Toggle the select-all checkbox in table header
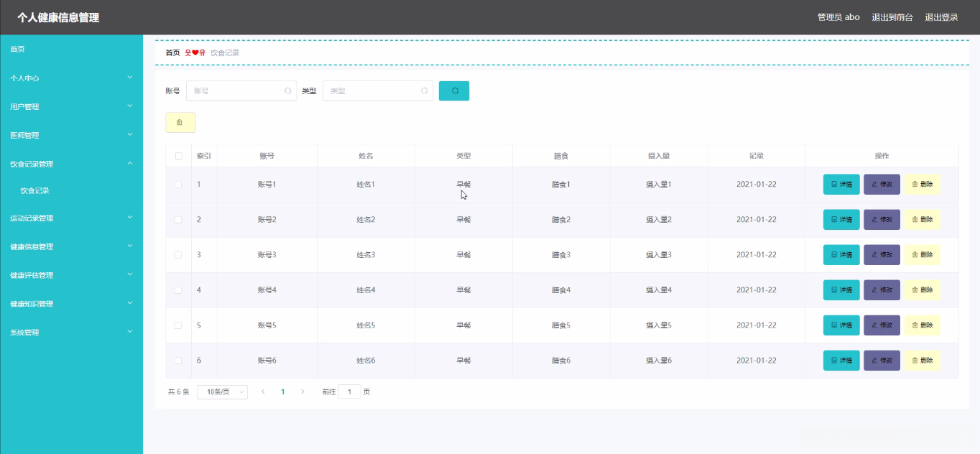980x454 pixels. point(178,156)
